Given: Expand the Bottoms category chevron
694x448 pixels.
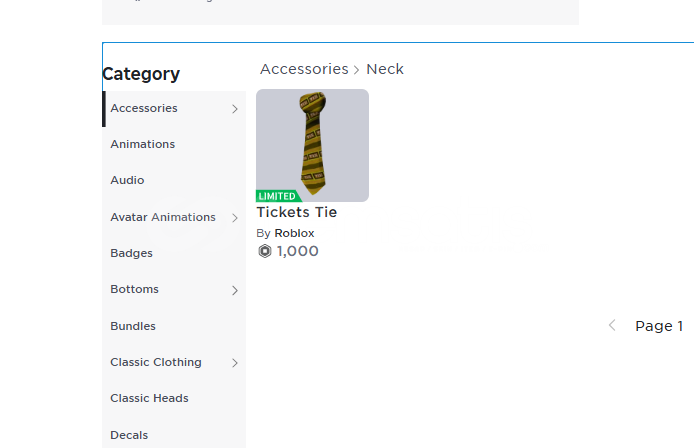Looking at the screenshot, I should (x=235, y=290).
